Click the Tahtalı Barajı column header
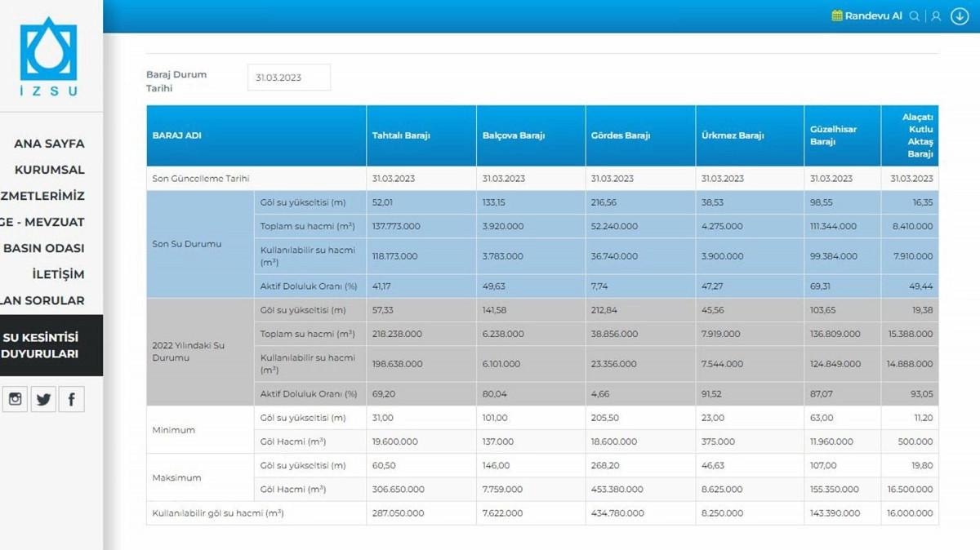This screenshot has width=980, height=550. (x=401, y=135)
